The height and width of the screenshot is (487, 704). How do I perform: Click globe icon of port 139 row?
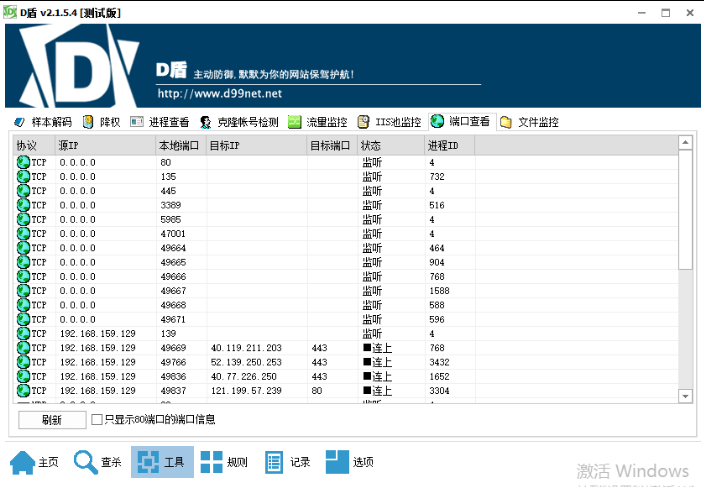[23, 333]
